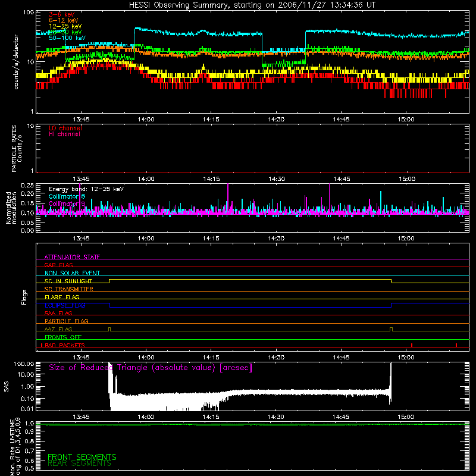The height and width of the screenshot is (476, 476).
Task: Click the 13:45 time label under the particle rates panel
Action: click(x=81, y=179)
